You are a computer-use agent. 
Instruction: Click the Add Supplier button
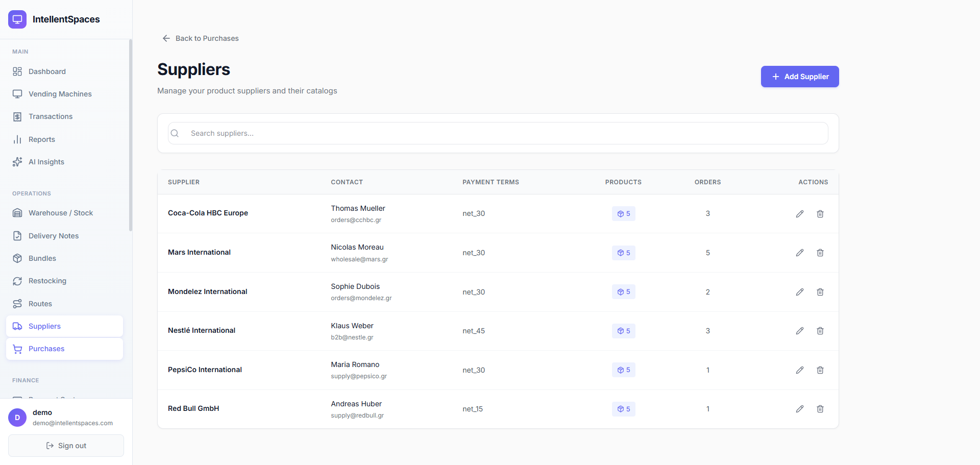(800, 77)
